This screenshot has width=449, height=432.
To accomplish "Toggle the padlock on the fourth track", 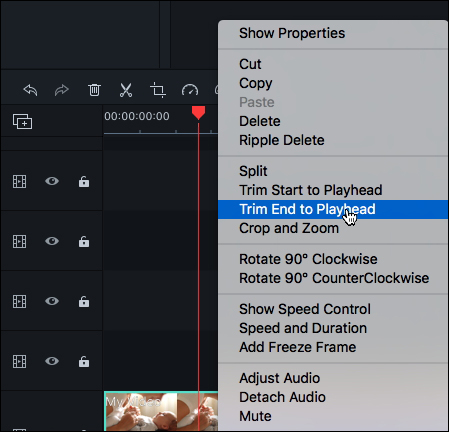I will point(84,361).
